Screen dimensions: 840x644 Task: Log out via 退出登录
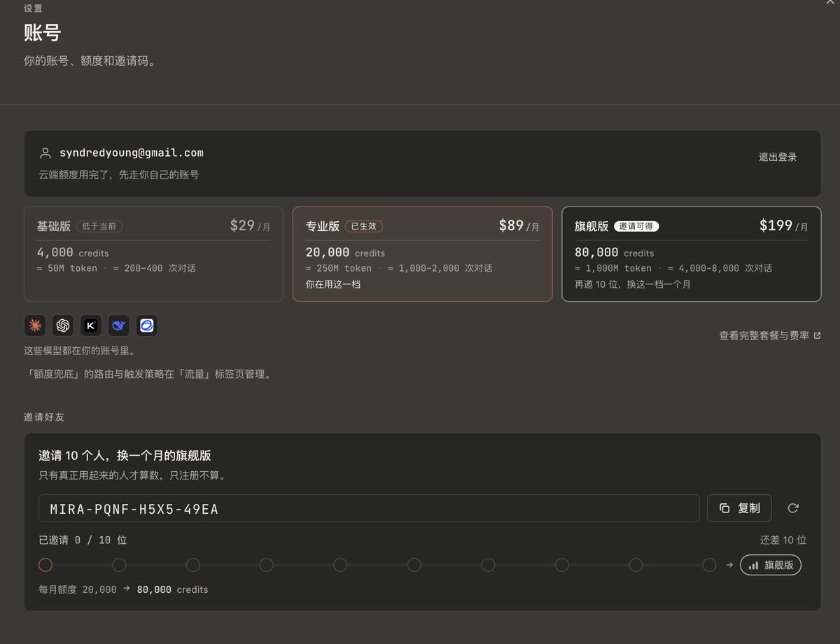tap(778, 157)
